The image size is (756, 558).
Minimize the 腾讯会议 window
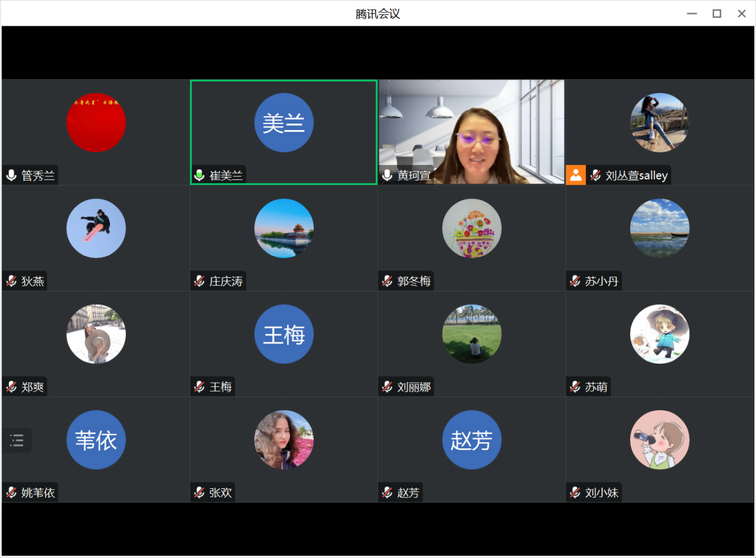click(x=692, y=14)
